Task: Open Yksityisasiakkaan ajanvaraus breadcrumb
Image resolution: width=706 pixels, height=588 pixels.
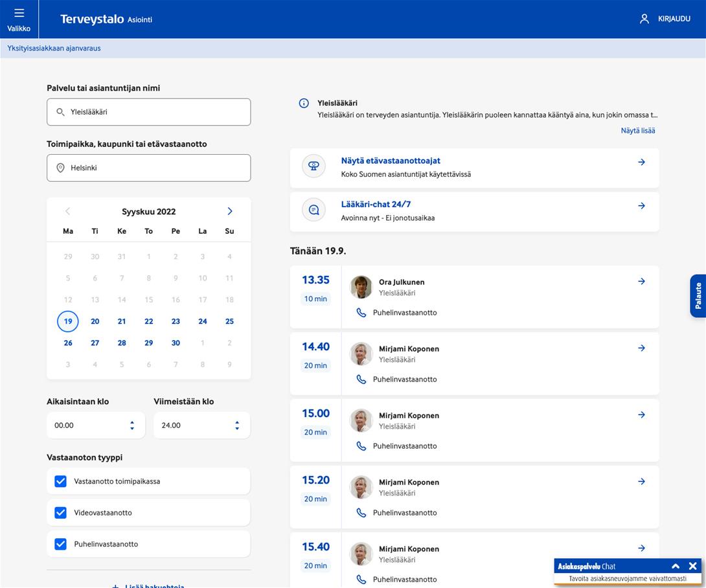Action: click(54, 48)
